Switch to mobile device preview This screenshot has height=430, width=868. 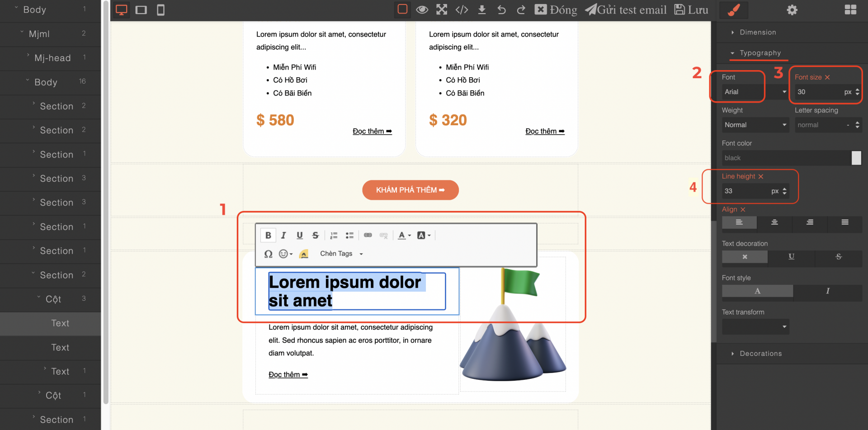click(160, 10)
